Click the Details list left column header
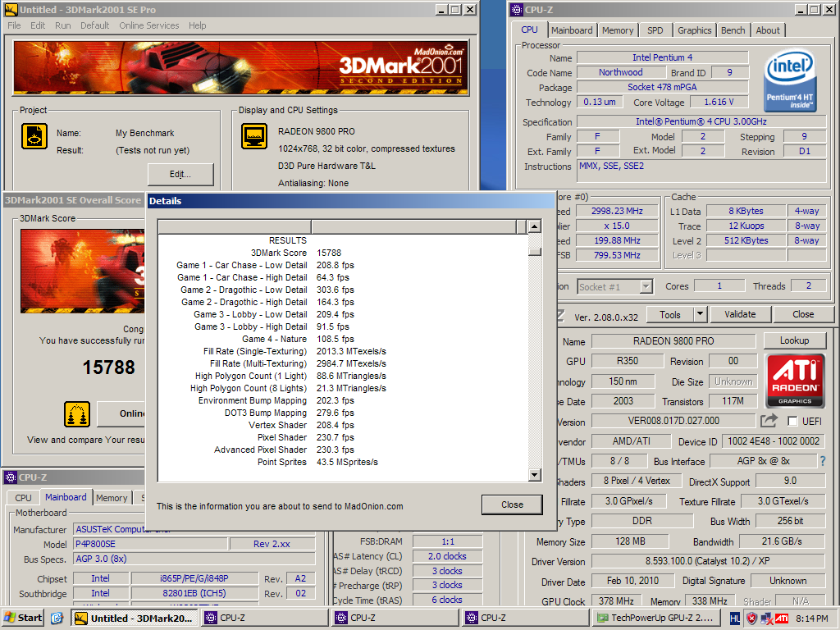This screenshot has height=630, width=840. click(235, 226)
